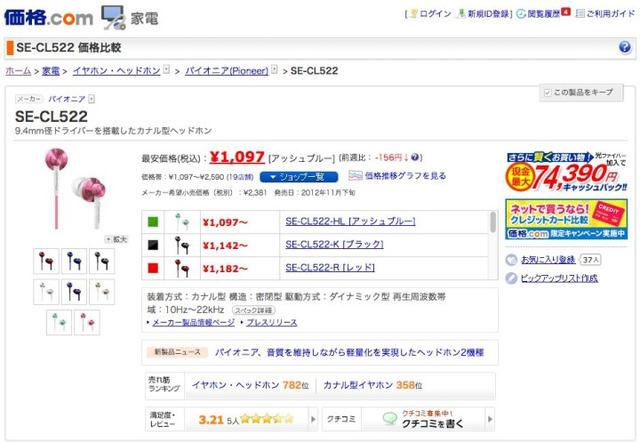Click the 拡大 enlarge button
The width and height of the screenshot is (640, 443).
click(x=116, y=239)
